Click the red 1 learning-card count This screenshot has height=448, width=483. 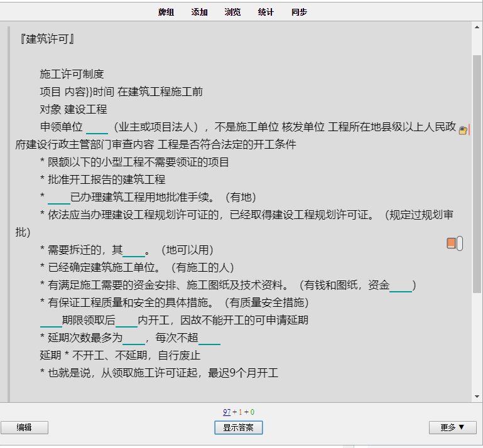(241, 412)
